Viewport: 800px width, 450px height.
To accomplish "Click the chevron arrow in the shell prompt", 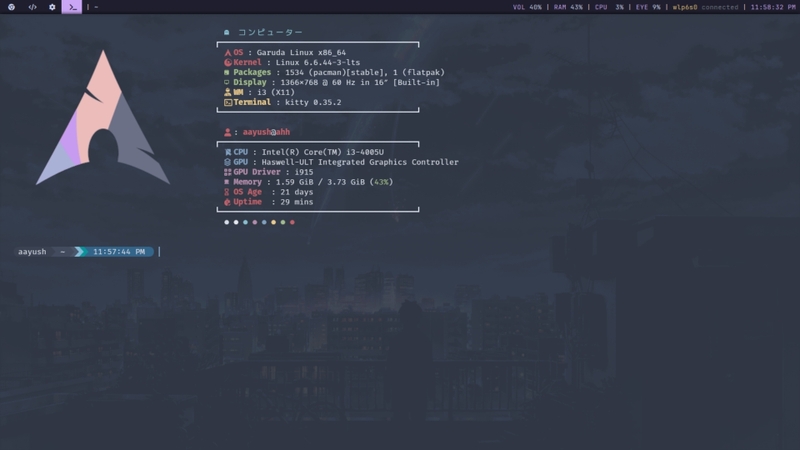I will (x=80, y=252).
